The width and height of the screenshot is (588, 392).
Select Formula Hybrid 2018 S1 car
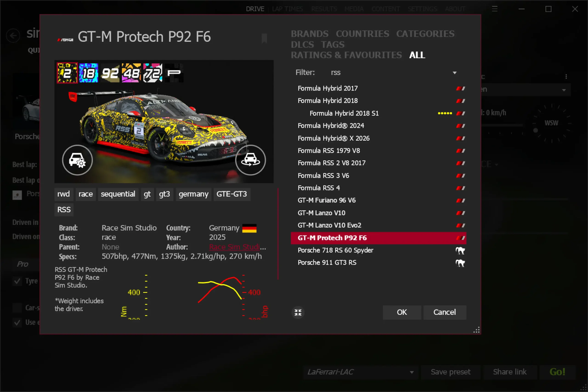pos(344,113)
